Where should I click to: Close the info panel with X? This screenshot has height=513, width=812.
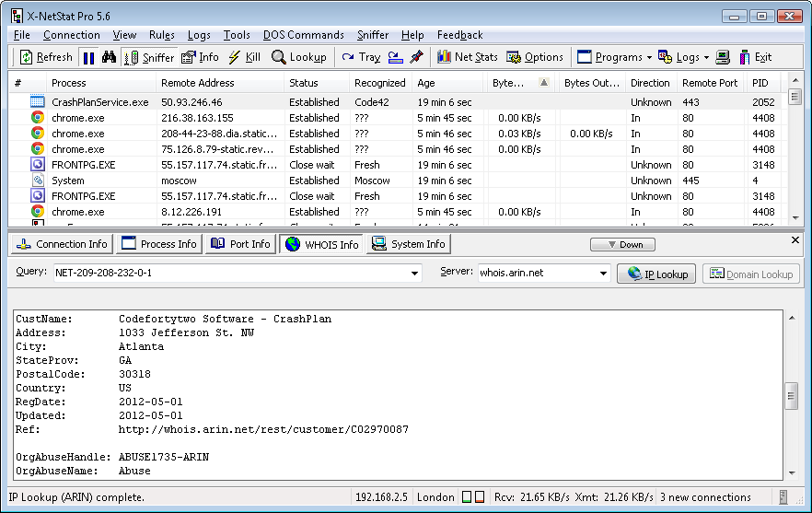tap(795, 239)
